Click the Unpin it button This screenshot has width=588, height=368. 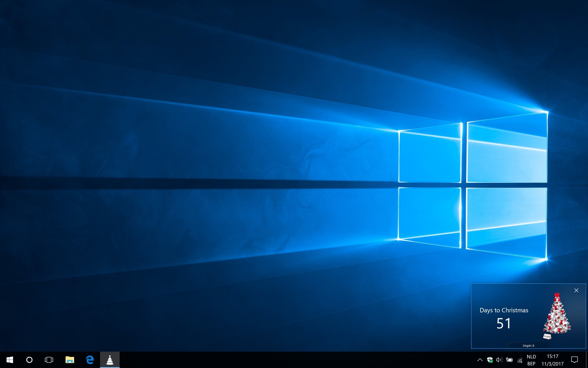tap(528, 346)
